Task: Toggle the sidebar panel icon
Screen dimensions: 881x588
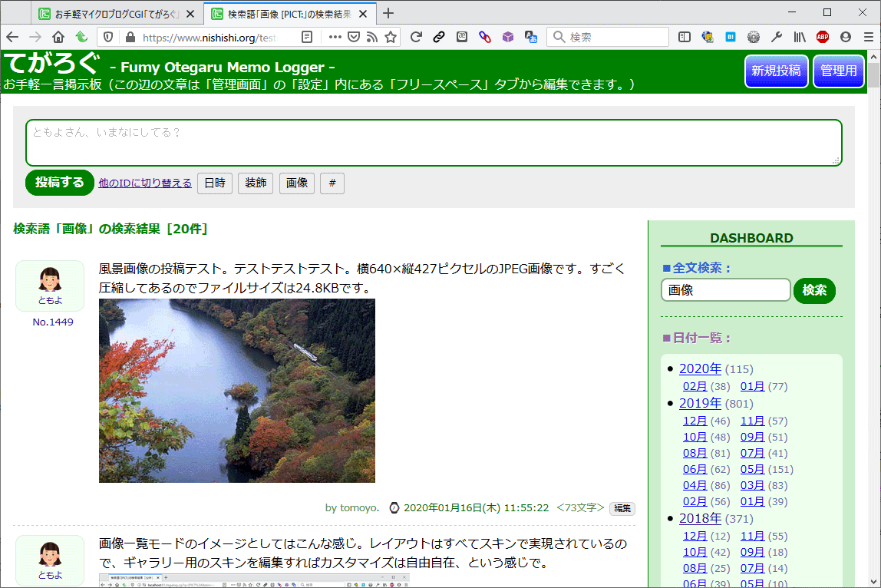Action: click(x=685, y=37)
